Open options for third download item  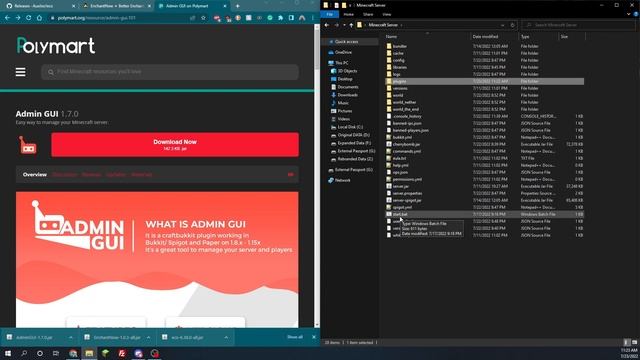coord(226,338)
